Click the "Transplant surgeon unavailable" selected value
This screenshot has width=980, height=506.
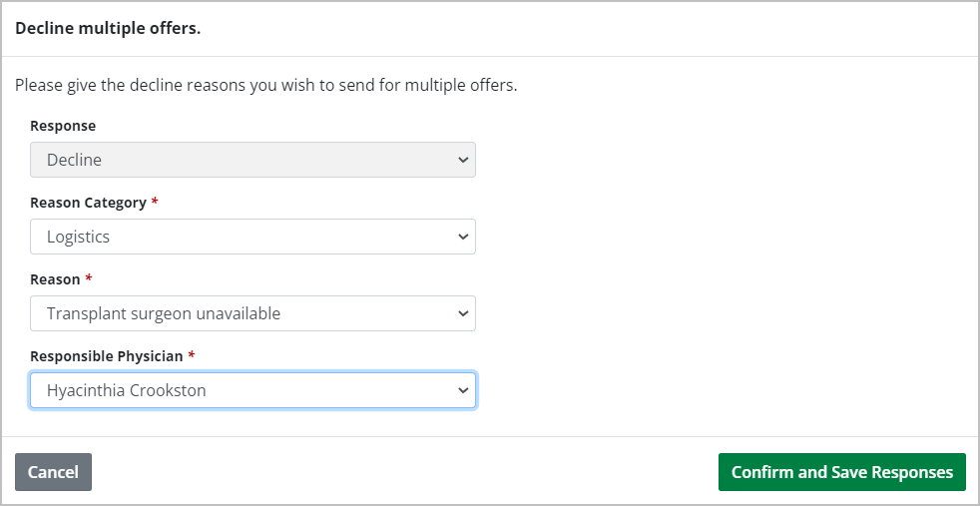(164, 313)
